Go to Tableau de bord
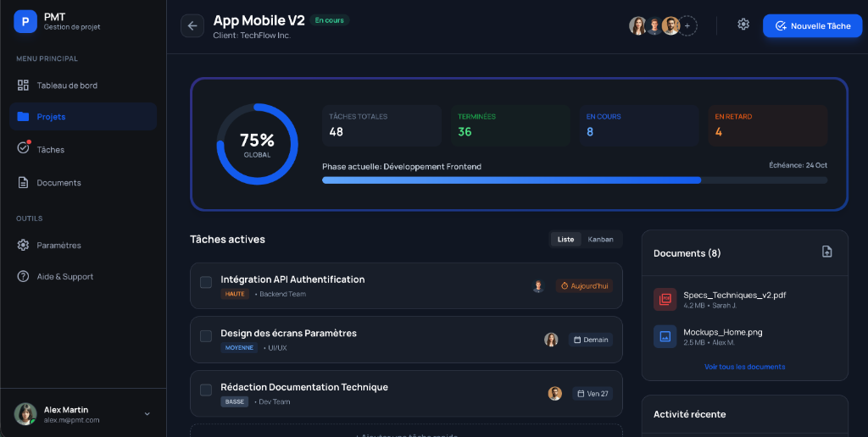This screenshot has width=868, height=437. [66, 86]
